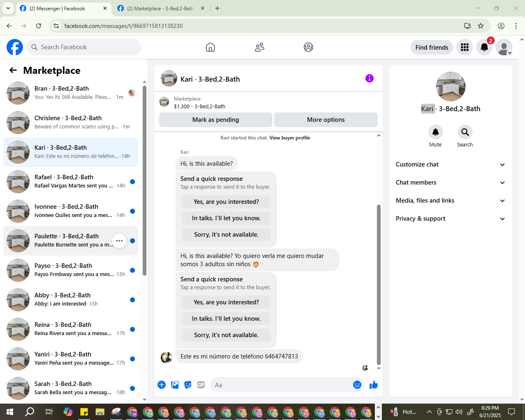Open a new browser tab
Screen dimensions: 525x420
point(217,8)
